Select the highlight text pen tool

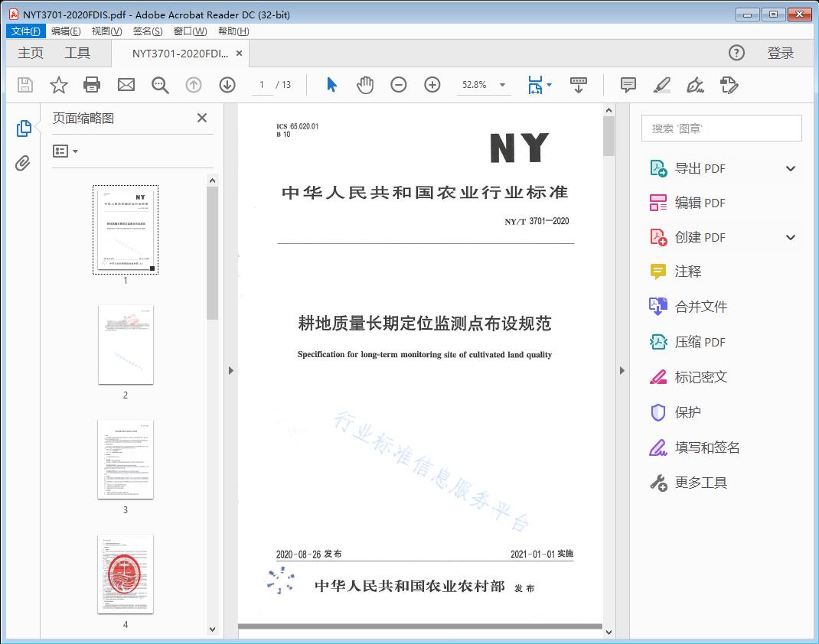[x=662, y=85]
